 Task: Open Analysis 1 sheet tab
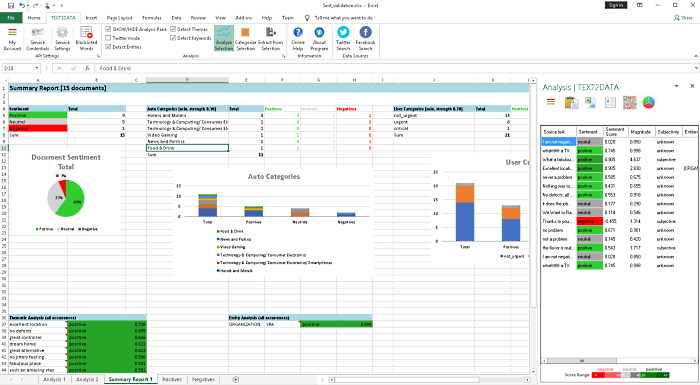tap(54, 380)
